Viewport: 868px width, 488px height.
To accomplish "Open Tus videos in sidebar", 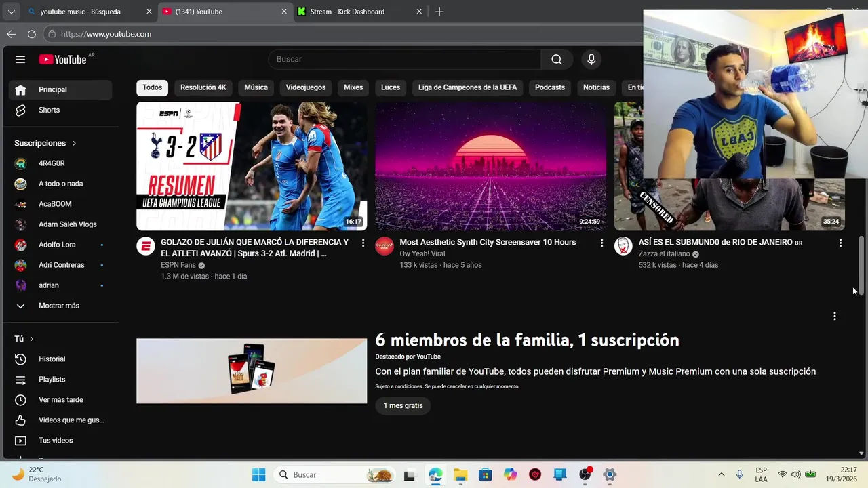I will click(60, 441).
